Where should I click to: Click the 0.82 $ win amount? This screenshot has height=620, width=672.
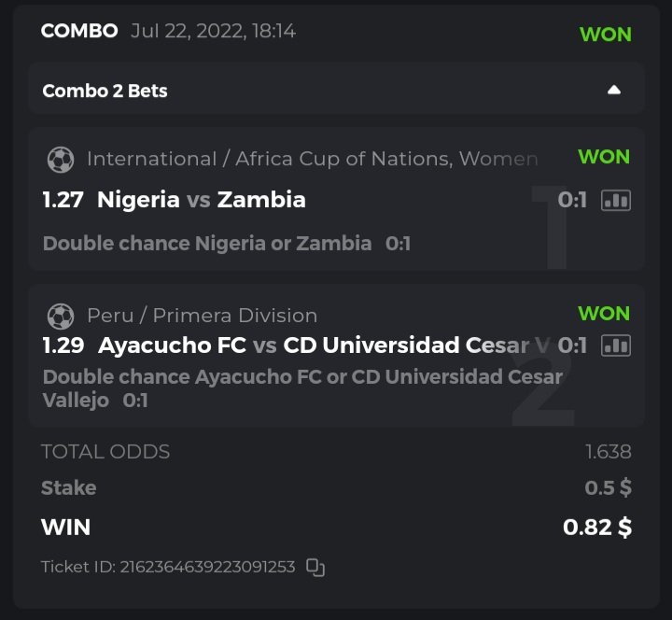coord(596,527)
